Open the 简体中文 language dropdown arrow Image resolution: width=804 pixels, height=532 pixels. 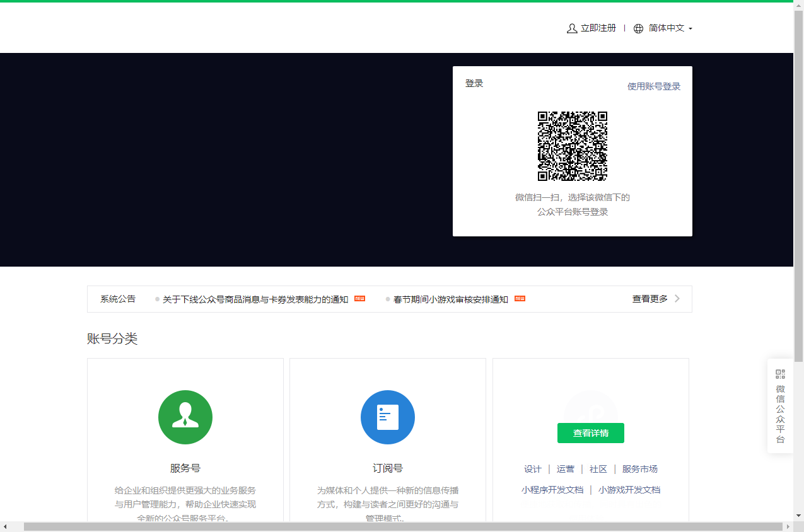[x=690, y=29]
